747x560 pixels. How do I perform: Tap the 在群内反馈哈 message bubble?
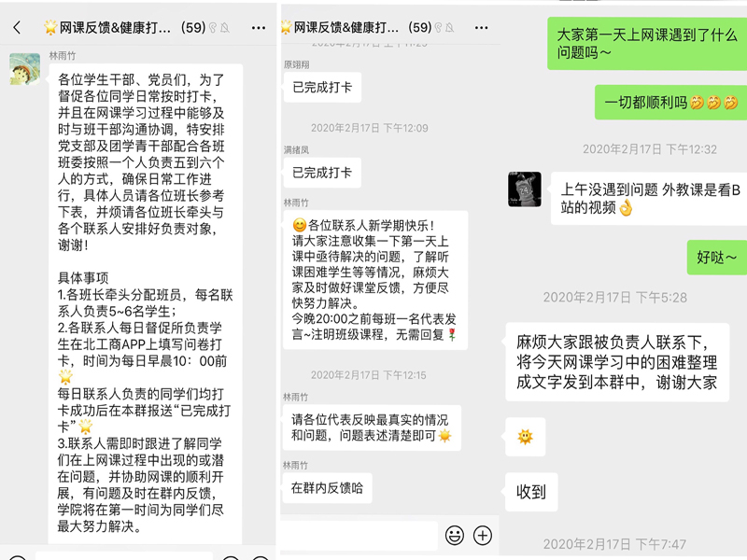(327, 488)
